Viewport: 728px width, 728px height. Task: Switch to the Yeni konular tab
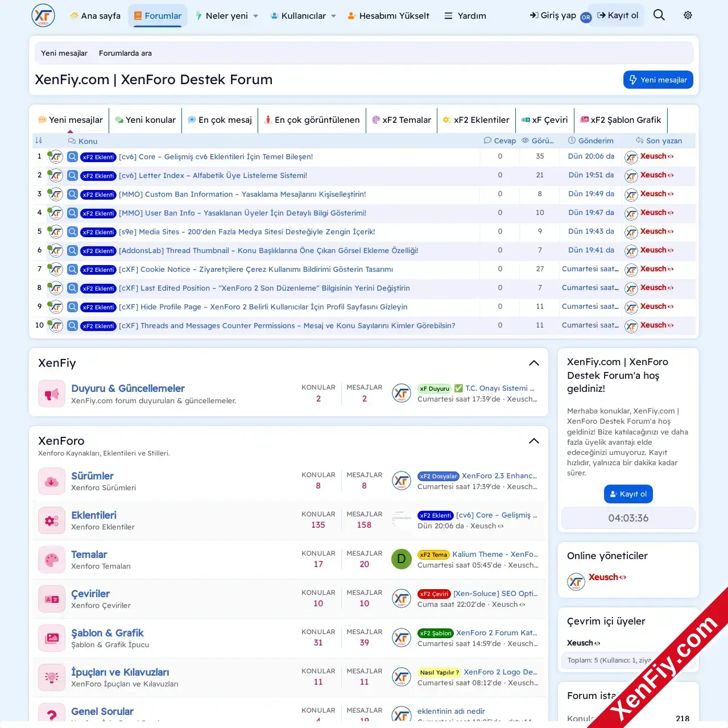[x=146, y=120]
